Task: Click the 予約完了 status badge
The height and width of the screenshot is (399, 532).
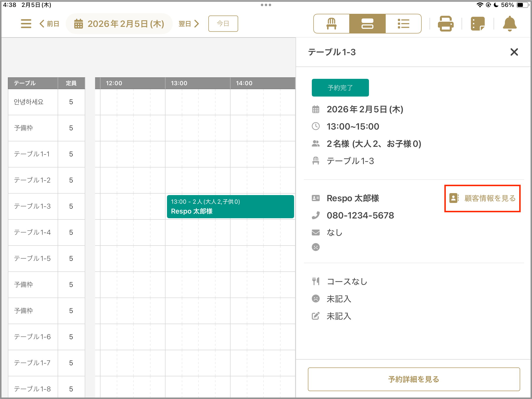Action: coord(340,88)
